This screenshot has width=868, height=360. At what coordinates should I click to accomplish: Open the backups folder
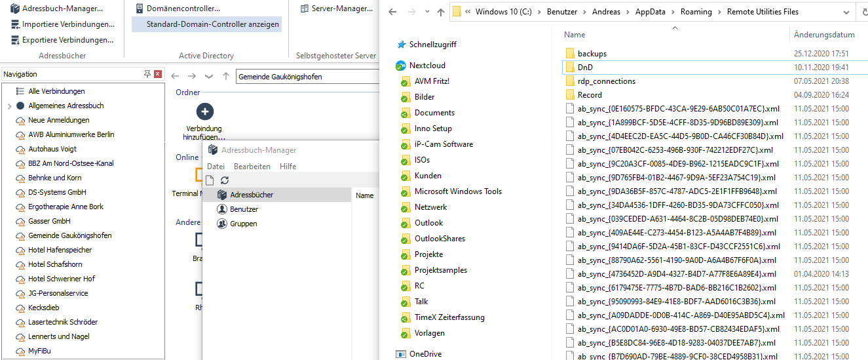point(592,53)
